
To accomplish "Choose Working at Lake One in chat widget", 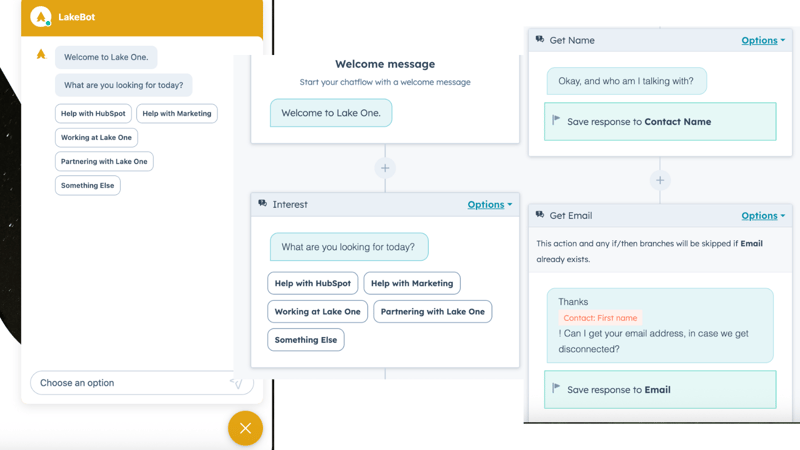I will click(96, 137).
